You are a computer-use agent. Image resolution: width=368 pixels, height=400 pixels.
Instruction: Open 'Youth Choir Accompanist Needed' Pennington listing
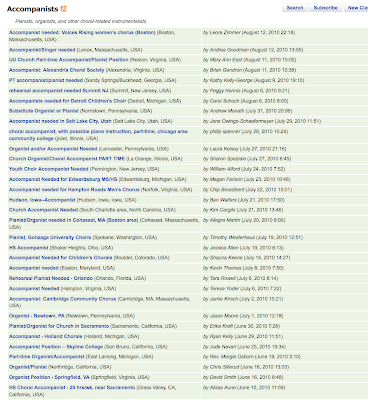(x=49, y=169)
